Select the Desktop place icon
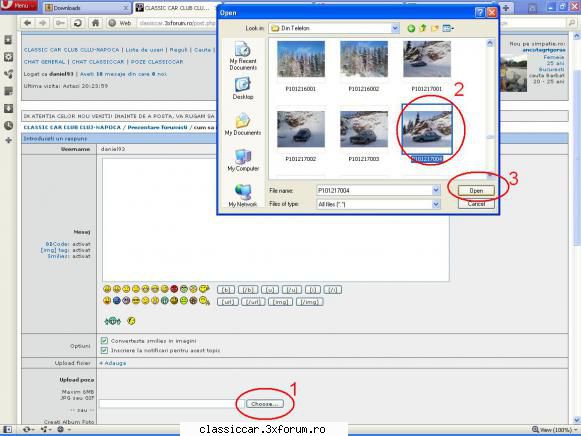581x436 pixels. tap(243, 88)
